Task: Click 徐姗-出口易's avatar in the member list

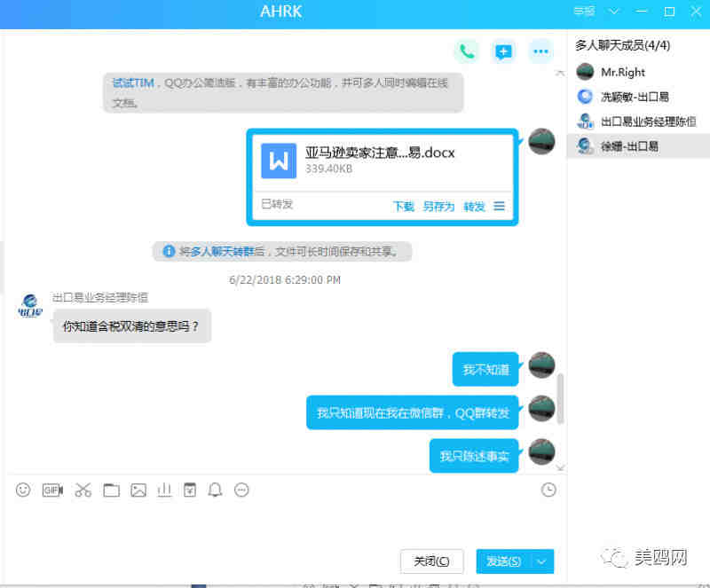Action: click(x=585, y=146)
